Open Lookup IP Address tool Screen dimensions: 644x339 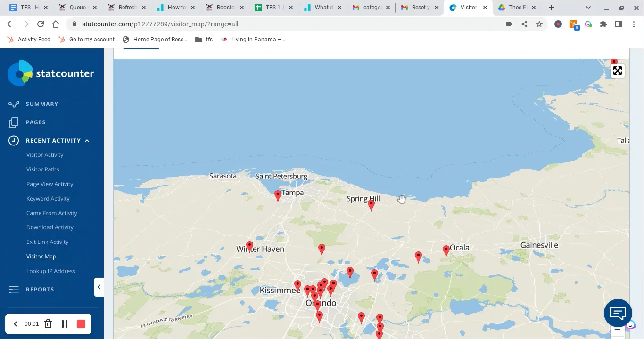pyautogui.click(x=51, y=271)
